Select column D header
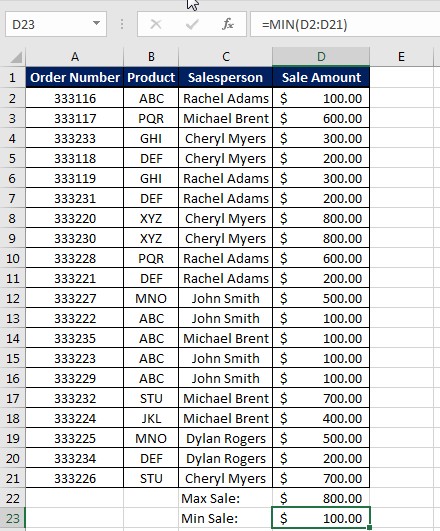Image resolution: width=440 pixels, height=531 pixels. [x=321, y=57]
